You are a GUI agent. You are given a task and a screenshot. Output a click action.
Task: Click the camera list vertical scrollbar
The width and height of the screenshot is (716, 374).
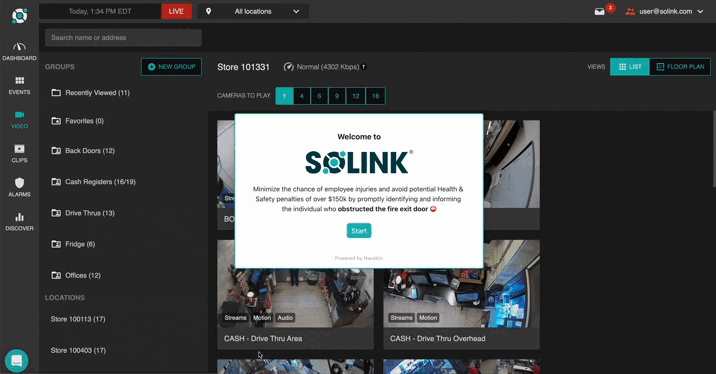tap(714, 148)
